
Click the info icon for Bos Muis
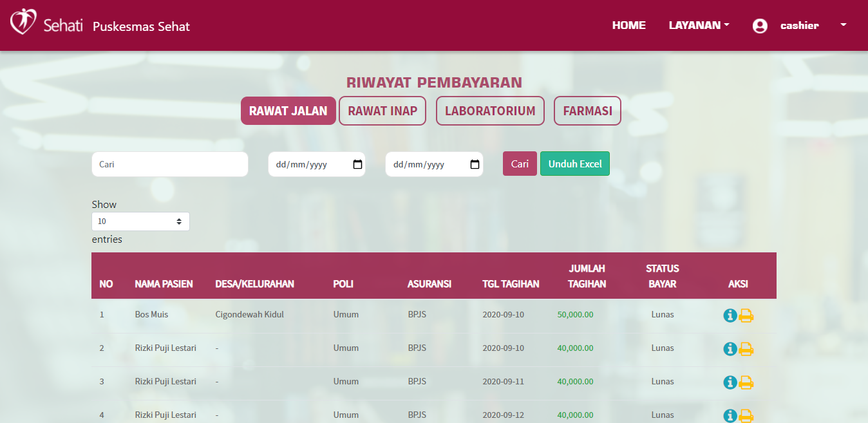(x=730, y=315)
